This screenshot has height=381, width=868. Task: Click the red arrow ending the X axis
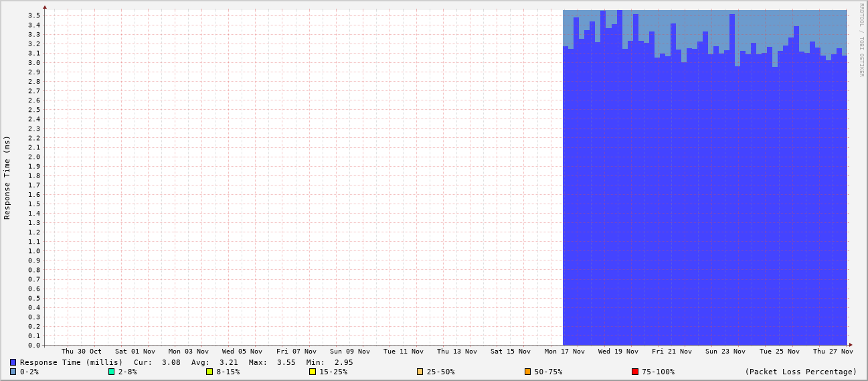click(x=851, y=345)
